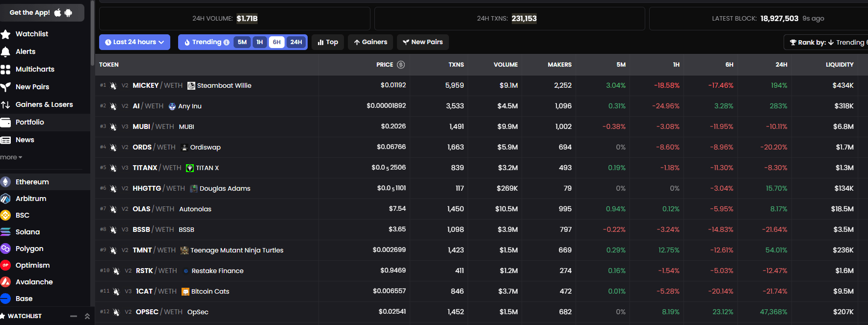Viewport: 868px width, 325px height.
Task: Click the Watchlist star icon in sidebar
Action: point(5,34)
